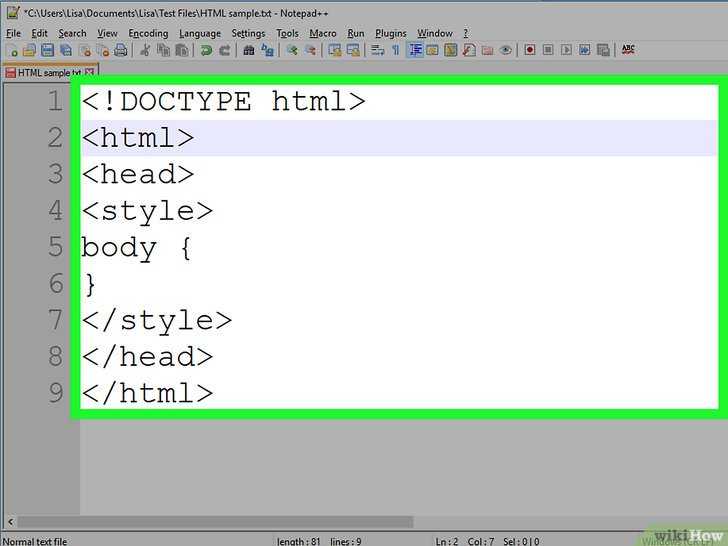Click the </head> text on line 8
The image size is (728, 546).
(x=147, y=357)
